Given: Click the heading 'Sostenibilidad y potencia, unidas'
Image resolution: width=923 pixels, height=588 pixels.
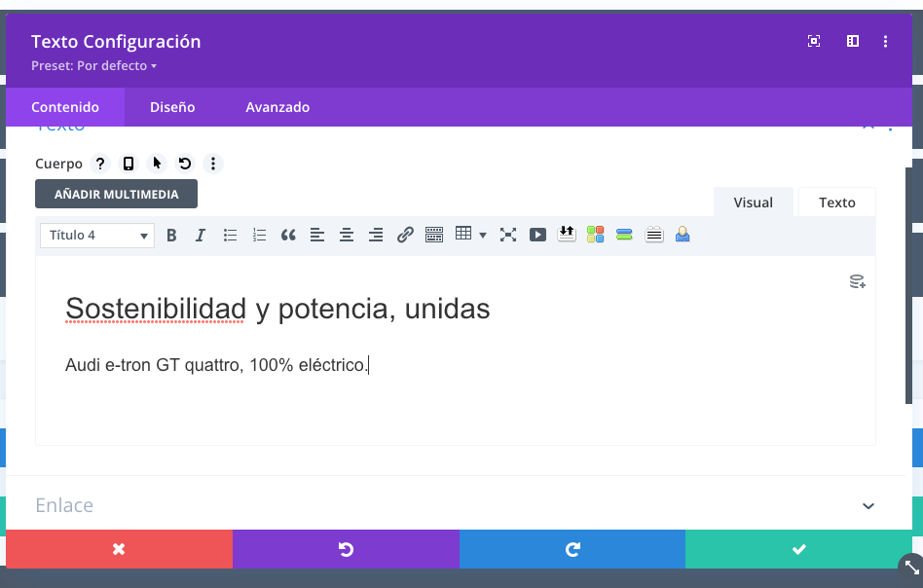Looking at the screenshot, I should click(277, 309).
